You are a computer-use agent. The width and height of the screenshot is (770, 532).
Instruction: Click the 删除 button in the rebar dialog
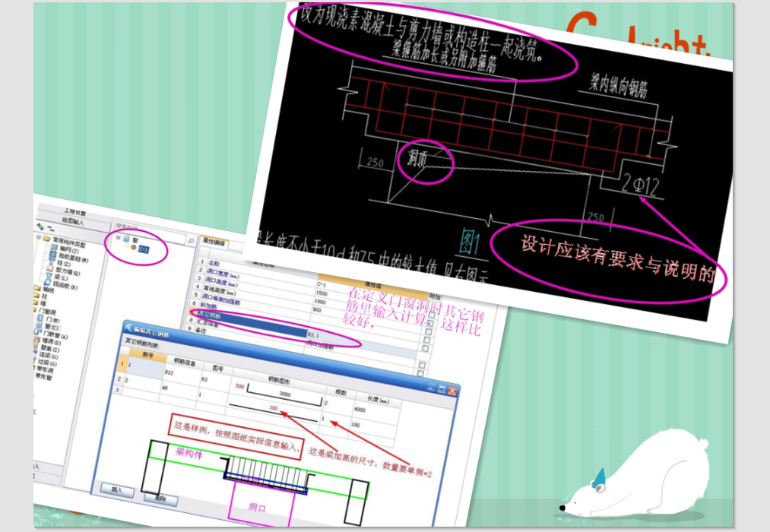[x=160, y=499]
